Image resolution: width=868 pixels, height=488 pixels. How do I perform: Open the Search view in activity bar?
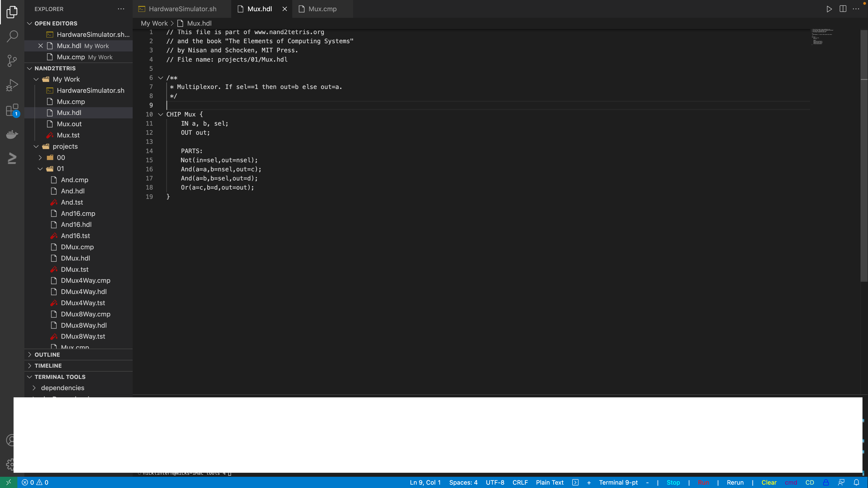(x=12, y=36)
